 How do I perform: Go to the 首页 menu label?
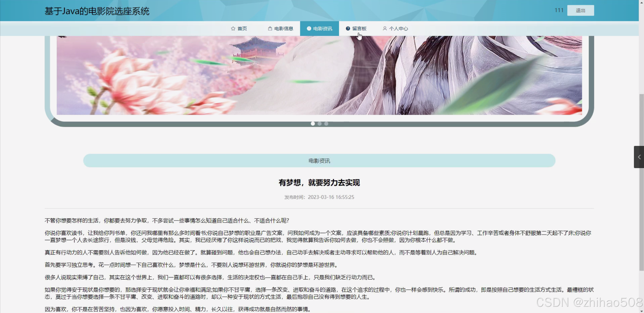click(x=242, y=29)
